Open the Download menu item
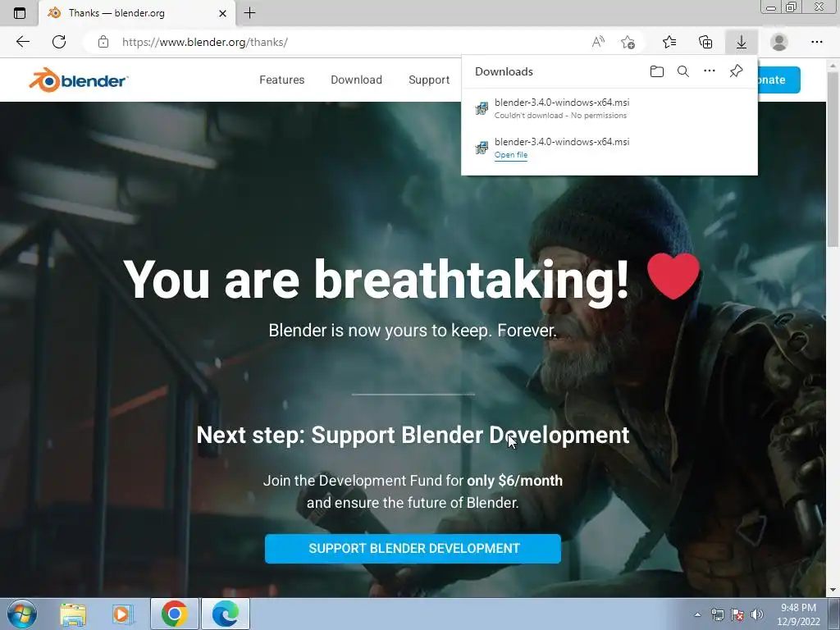840x630 pixels. (x=356, y=80)
